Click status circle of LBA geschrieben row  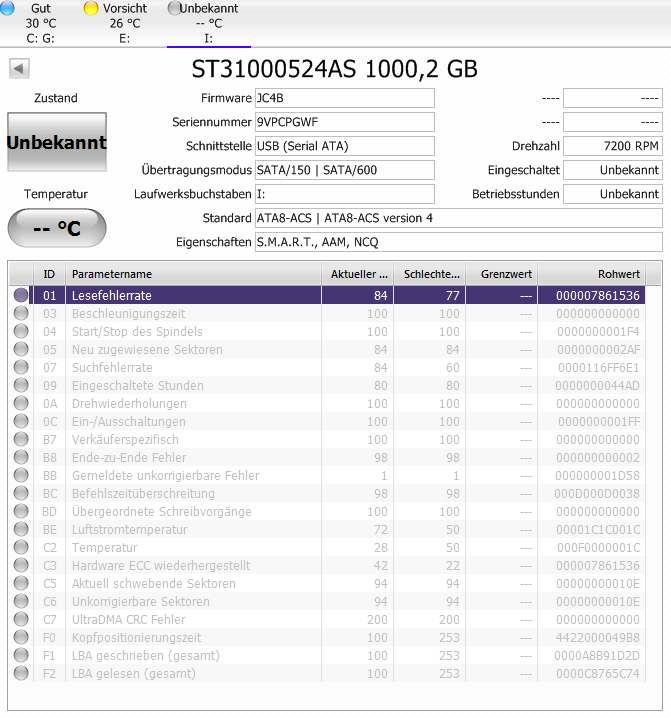(21, 655)
